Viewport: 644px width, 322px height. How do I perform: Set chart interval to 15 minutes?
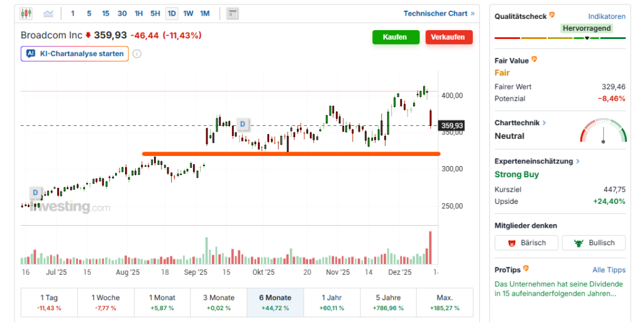(x=106, y=13)
